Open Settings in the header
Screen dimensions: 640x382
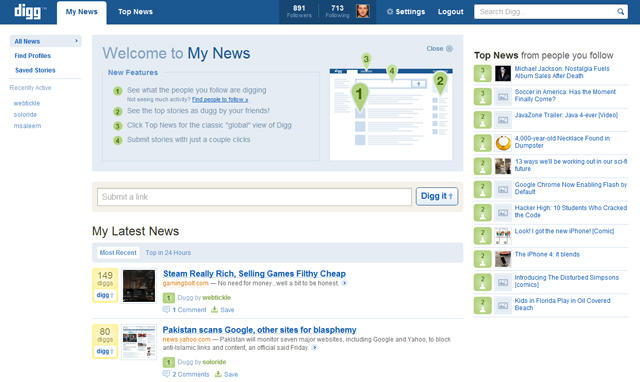[x=406, y=12]
